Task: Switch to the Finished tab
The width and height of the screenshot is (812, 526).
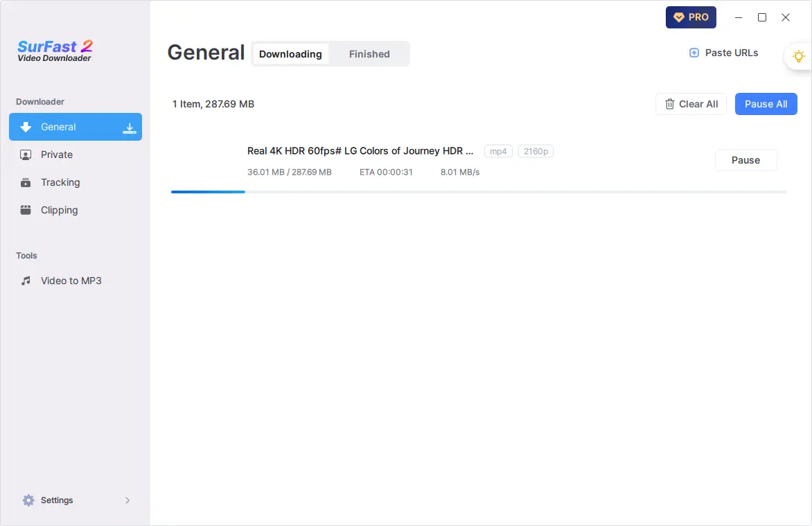Action: point(369,54)
